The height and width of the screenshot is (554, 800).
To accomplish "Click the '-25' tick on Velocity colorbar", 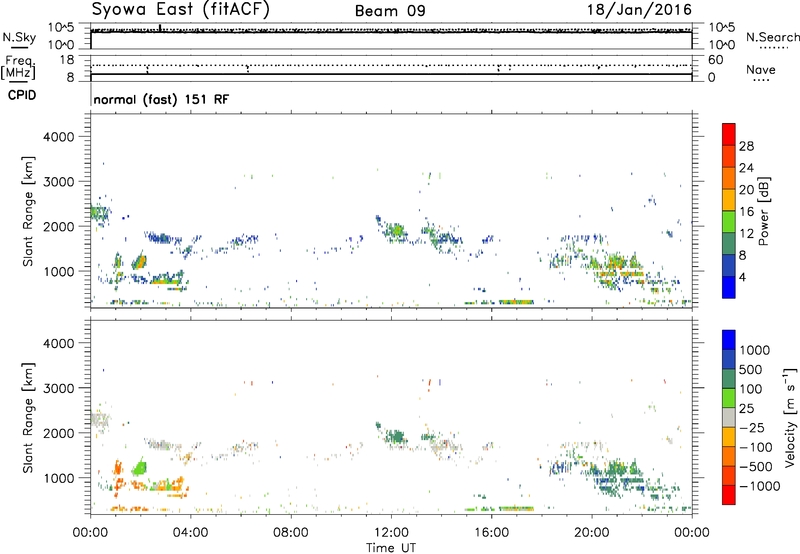I will pos(752,427).
